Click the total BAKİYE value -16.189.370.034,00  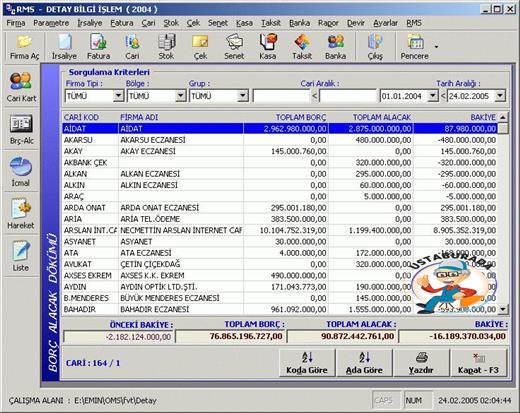[453, 336]
